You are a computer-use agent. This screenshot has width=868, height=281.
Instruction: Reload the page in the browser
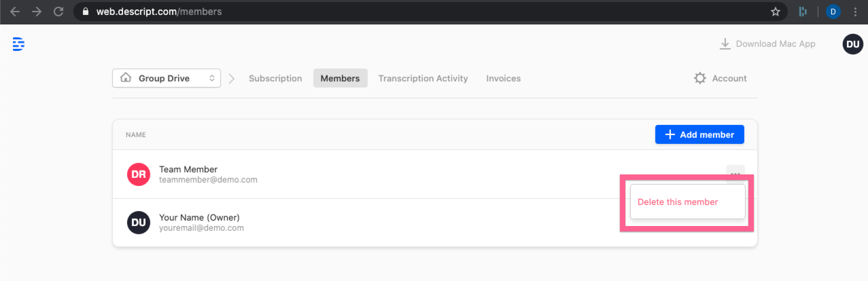pyautogui.click(x=58, y=12)
